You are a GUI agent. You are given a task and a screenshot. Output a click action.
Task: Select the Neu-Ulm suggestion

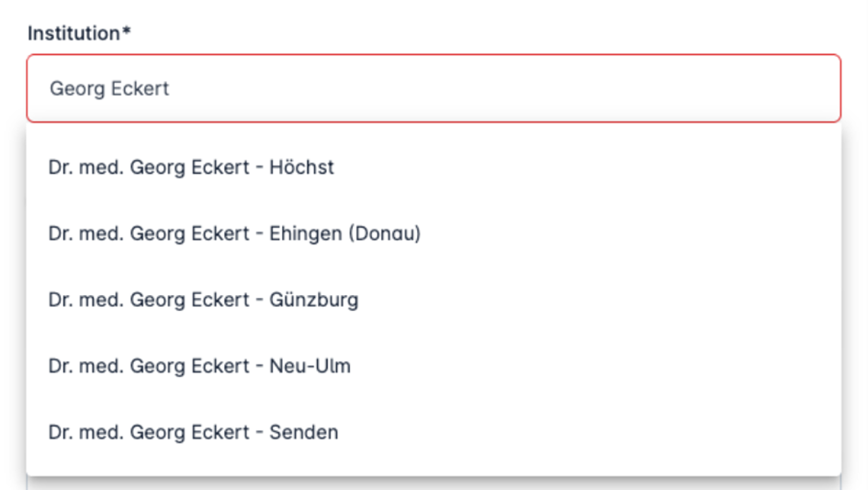tap(199, 366)
